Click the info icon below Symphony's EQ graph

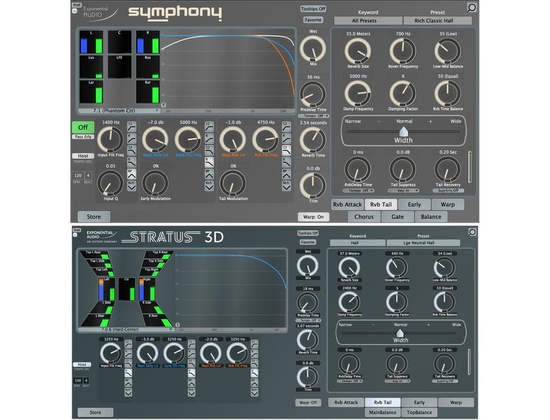pos(163,105)
